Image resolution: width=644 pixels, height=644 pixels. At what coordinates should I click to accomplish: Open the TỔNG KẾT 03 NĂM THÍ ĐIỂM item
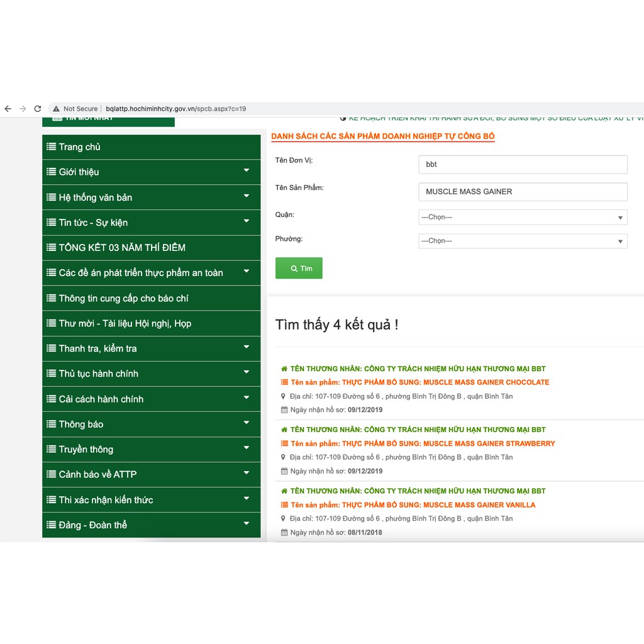pos(151,248)
